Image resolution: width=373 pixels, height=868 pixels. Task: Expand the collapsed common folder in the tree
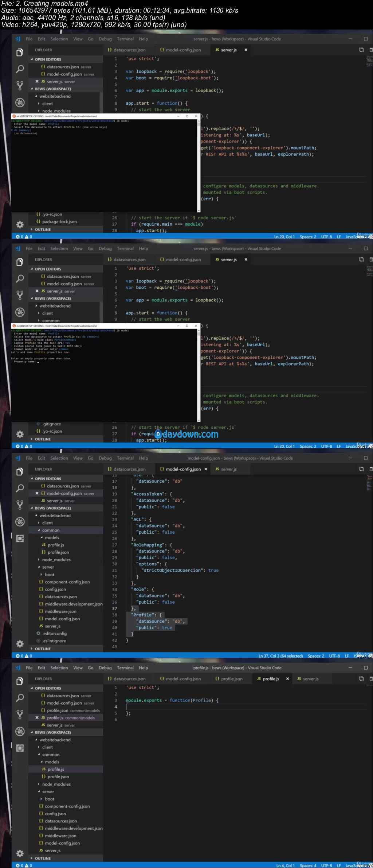51,320
